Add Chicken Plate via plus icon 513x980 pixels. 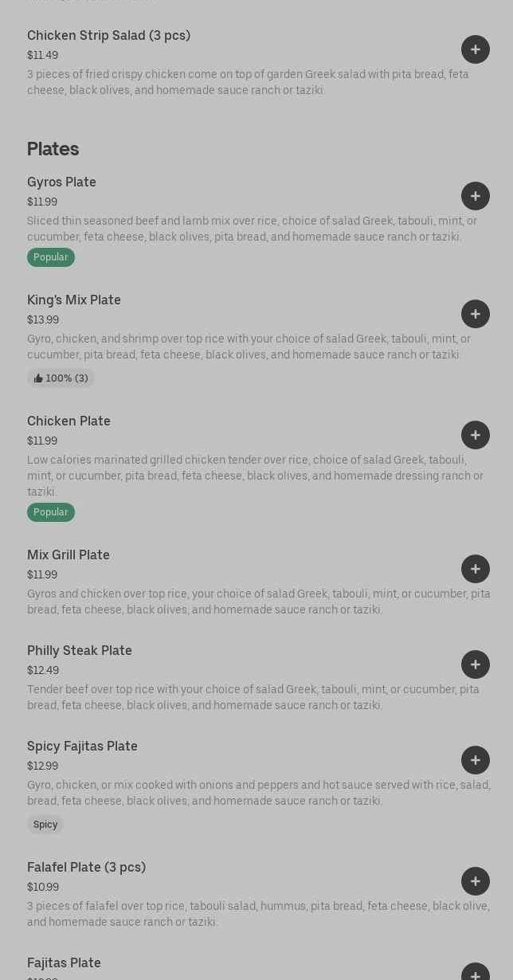click(476, 435)
